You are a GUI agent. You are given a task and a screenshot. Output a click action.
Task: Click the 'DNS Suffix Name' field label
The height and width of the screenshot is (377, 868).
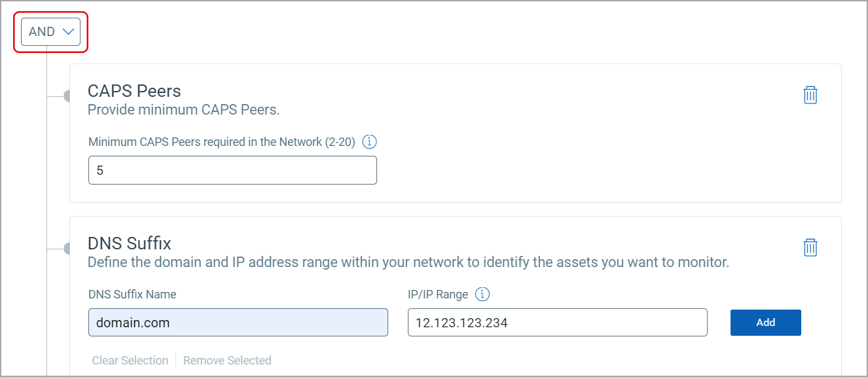(x=132, y=295)
